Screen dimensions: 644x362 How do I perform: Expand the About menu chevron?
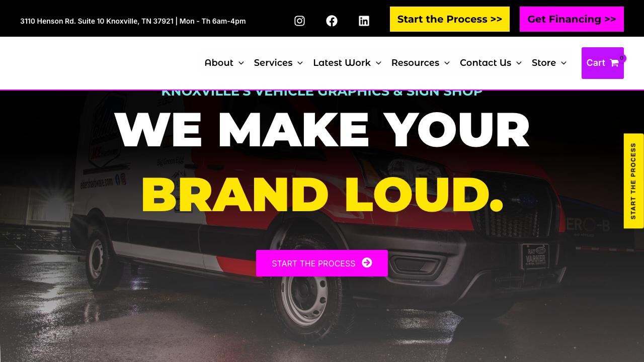[x=241, y=63]
